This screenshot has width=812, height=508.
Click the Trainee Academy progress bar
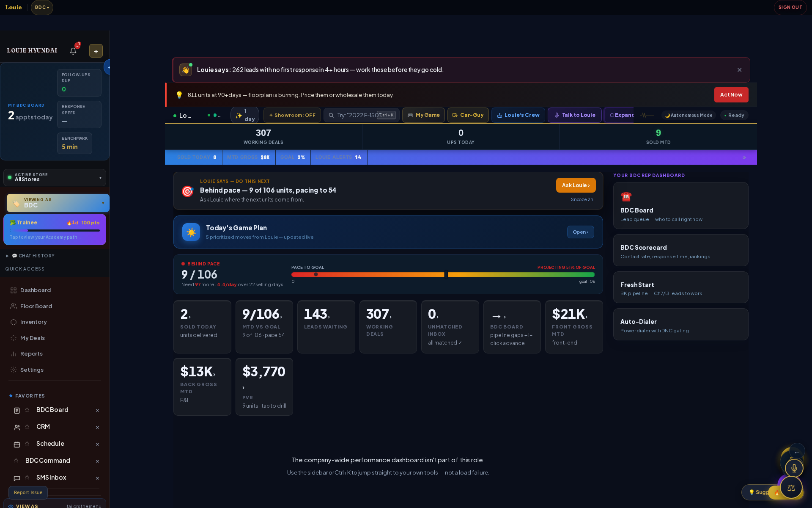(55, 231)
